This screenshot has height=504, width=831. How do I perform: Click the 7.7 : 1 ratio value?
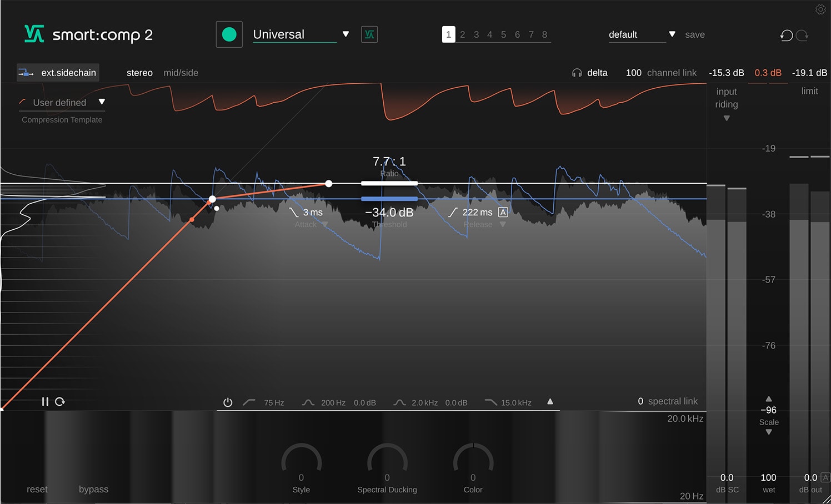(389, 162)
